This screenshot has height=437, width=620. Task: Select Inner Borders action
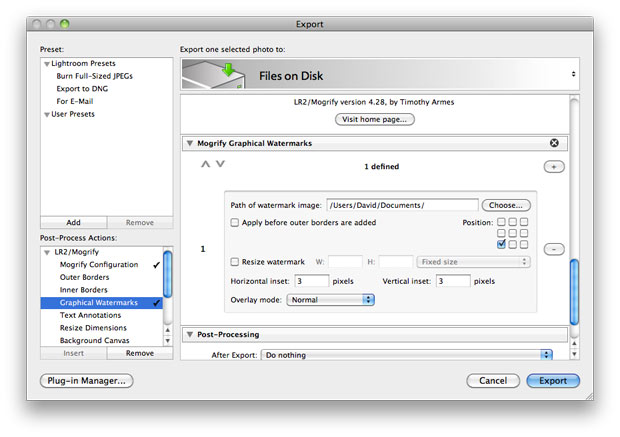83,290
